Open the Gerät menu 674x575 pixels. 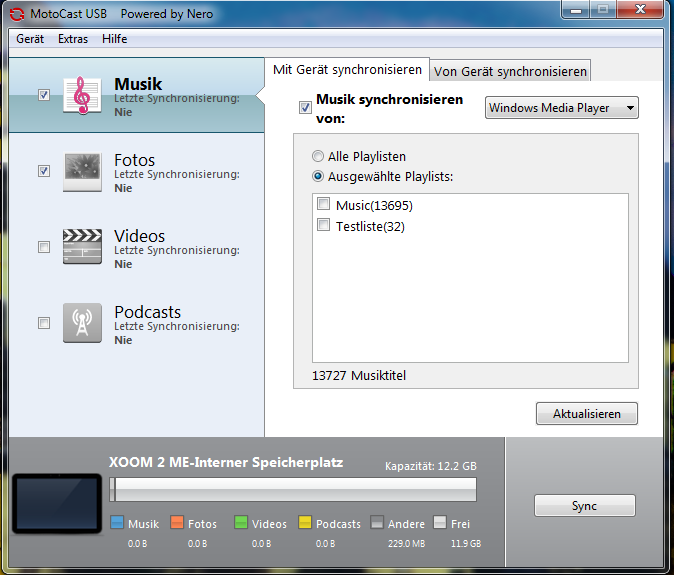30,39
